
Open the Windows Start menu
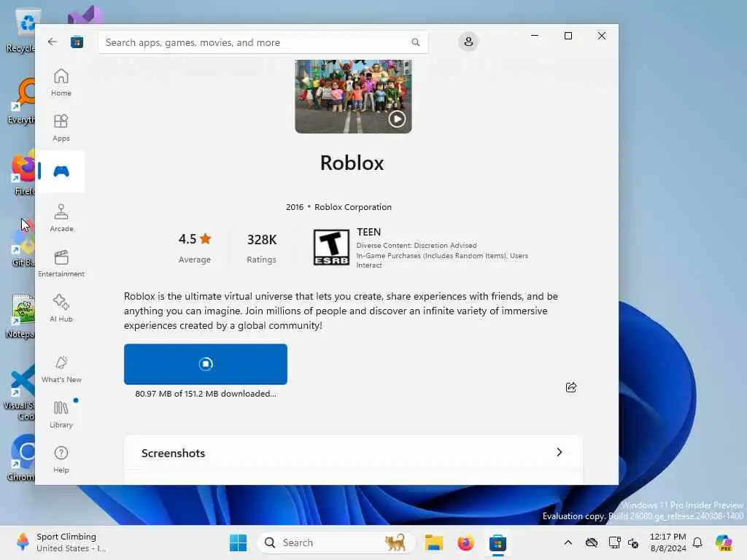coord(239,542)
